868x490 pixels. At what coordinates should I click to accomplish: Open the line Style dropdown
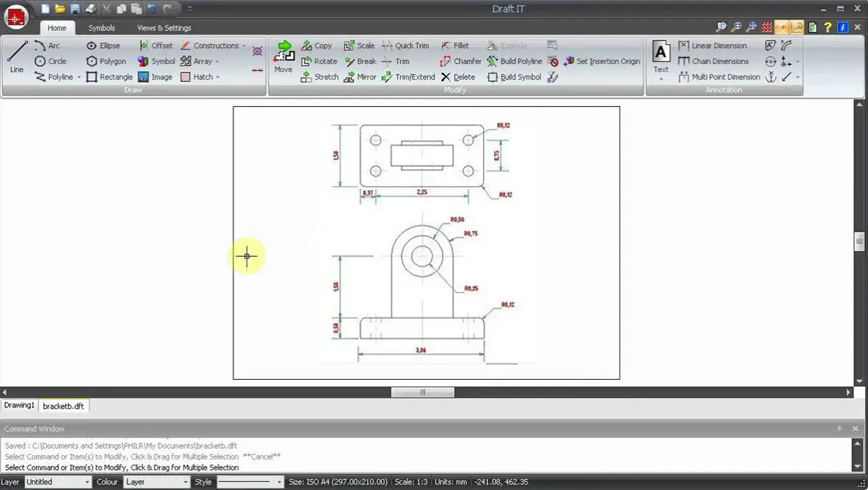pos(250,482)
